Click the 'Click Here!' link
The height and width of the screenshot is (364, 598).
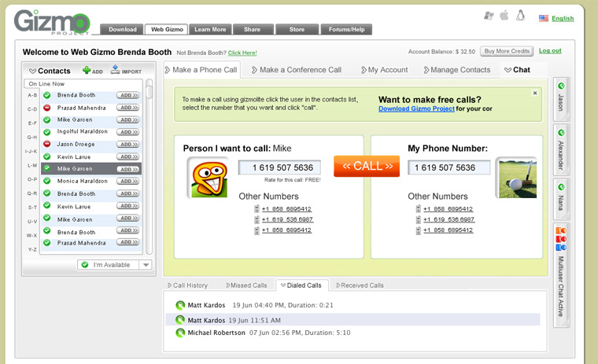pos(242,53)
